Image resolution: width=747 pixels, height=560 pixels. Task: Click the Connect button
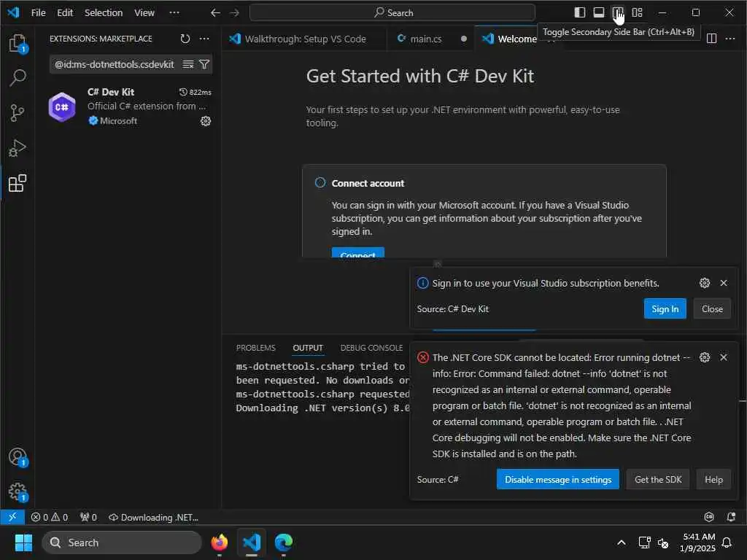click(357, 253)
